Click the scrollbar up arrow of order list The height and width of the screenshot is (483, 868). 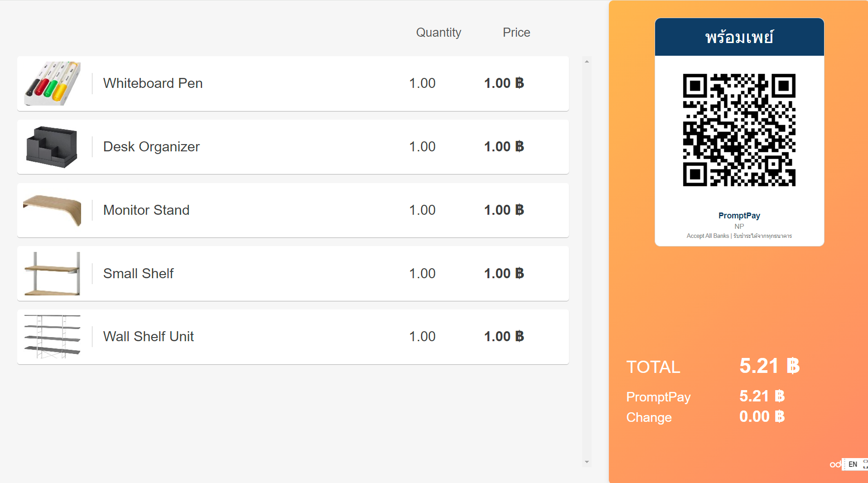coord(587,61)
